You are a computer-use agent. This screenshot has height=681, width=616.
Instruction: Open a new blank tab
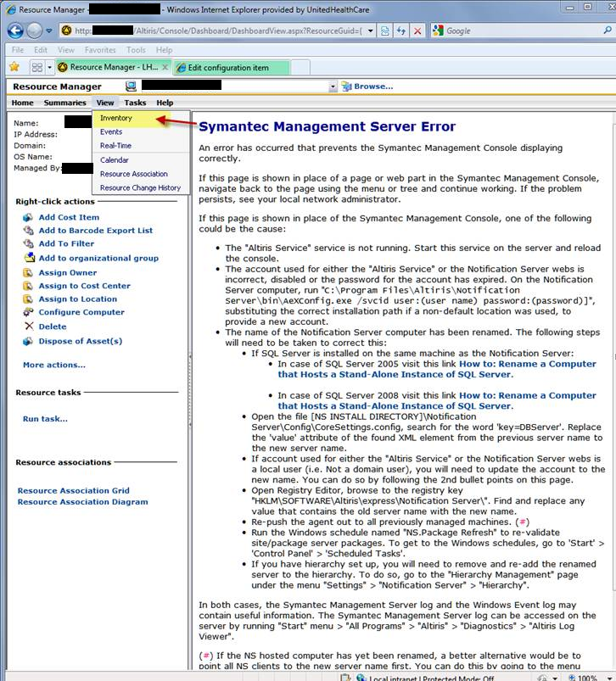click(x=300, y=68)
